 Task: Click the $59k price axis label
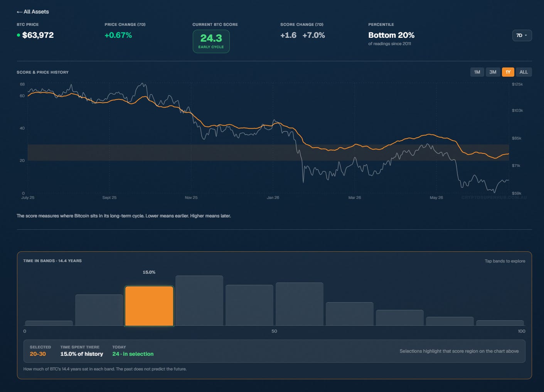517,193
